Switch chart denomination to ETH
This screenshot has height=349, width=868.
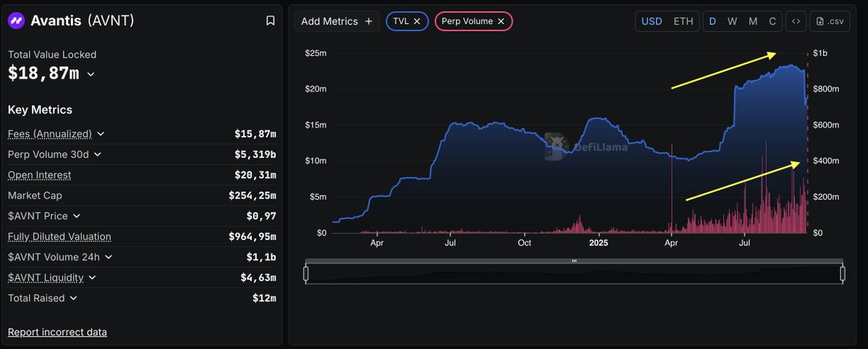[x=684, y=21]
